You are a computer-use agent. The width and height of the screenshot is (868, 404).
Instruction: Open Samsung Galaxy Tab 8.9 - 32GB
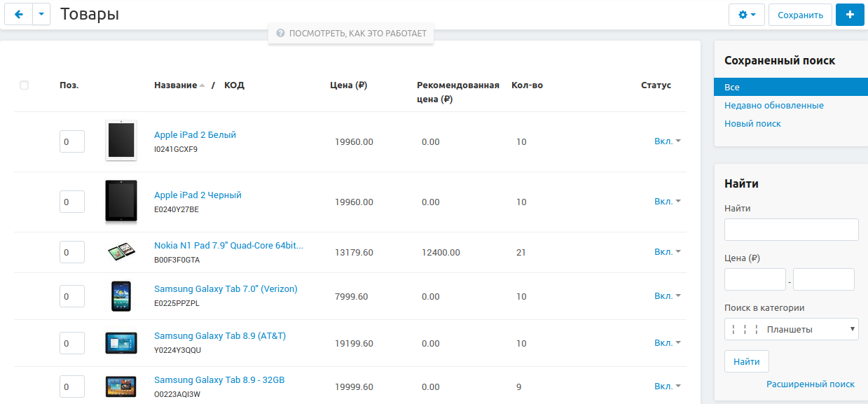click(219, 379)
